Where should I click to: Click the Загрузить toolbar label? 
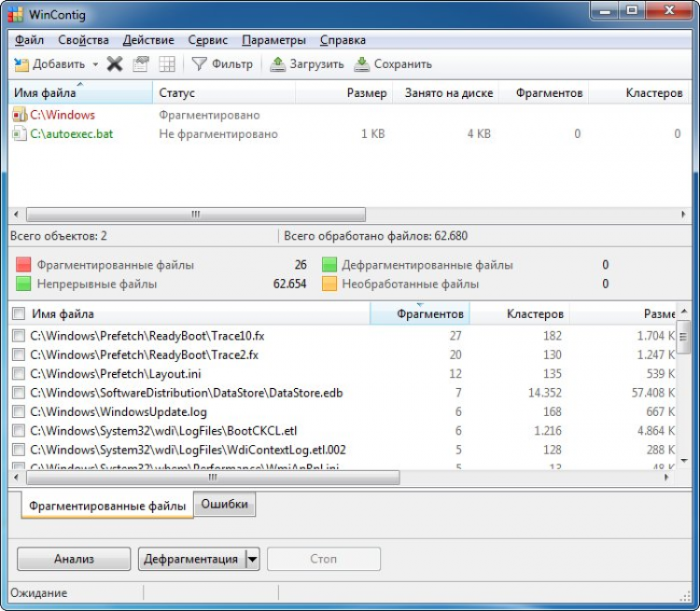317,64
